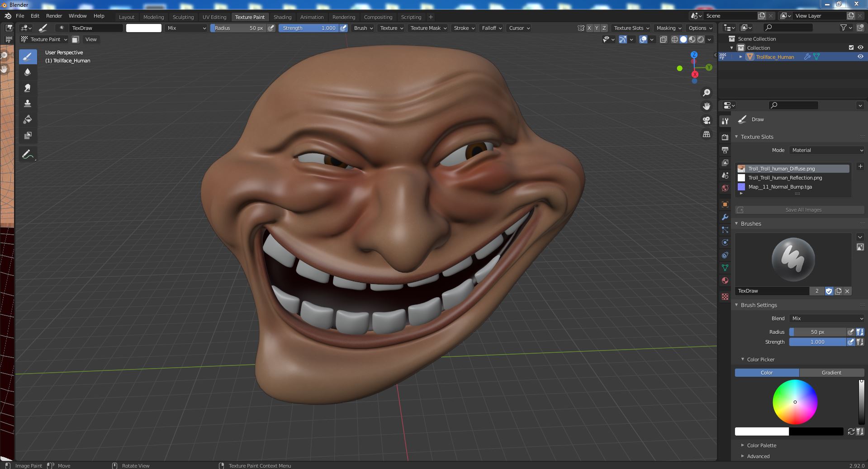Add a new texture slot with plus

(x=860, y=166)
